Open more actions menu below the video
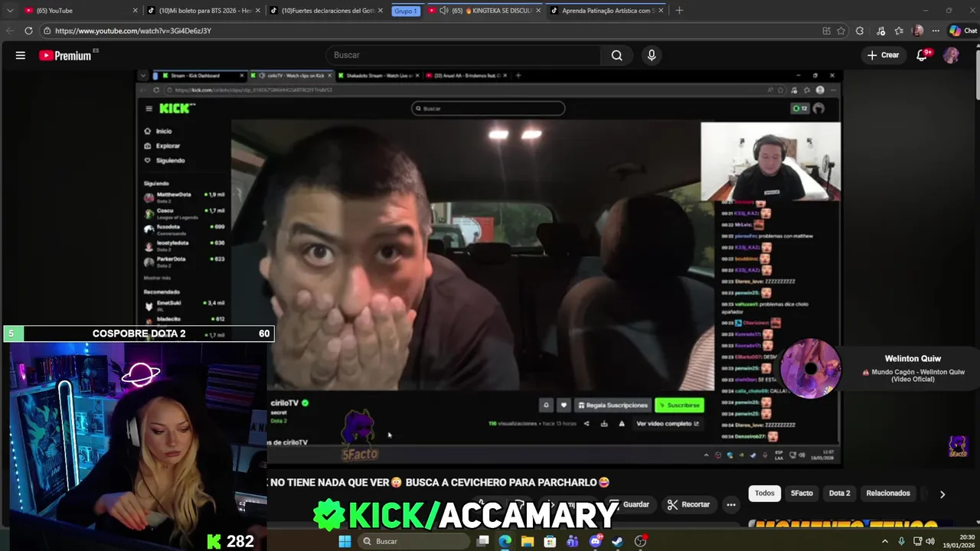Viewport: 980px width, 551px height. [x=731, y=504]
